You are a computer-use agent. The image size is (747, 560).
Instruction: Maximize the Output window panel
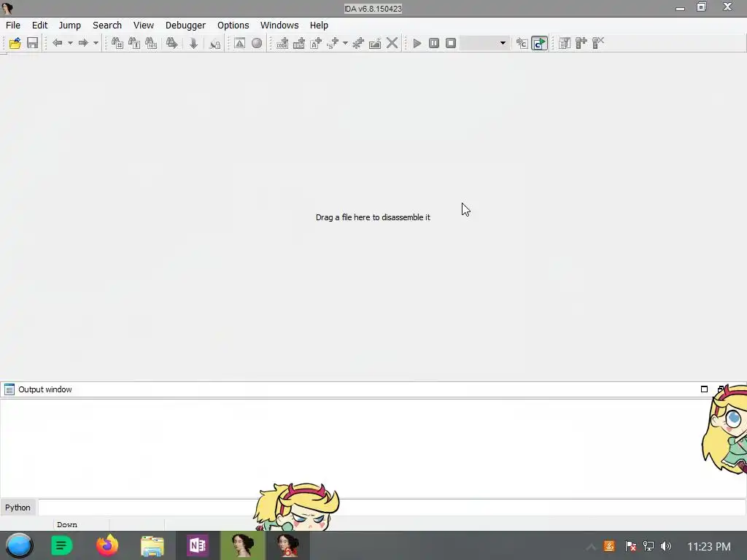tap(704, 389)
